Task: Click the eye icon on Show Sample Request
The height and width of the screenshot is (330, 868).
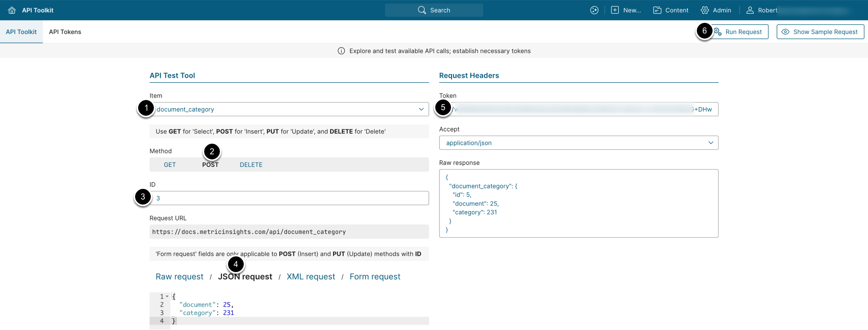Action: pyautogui.click(x=785, y=32)
